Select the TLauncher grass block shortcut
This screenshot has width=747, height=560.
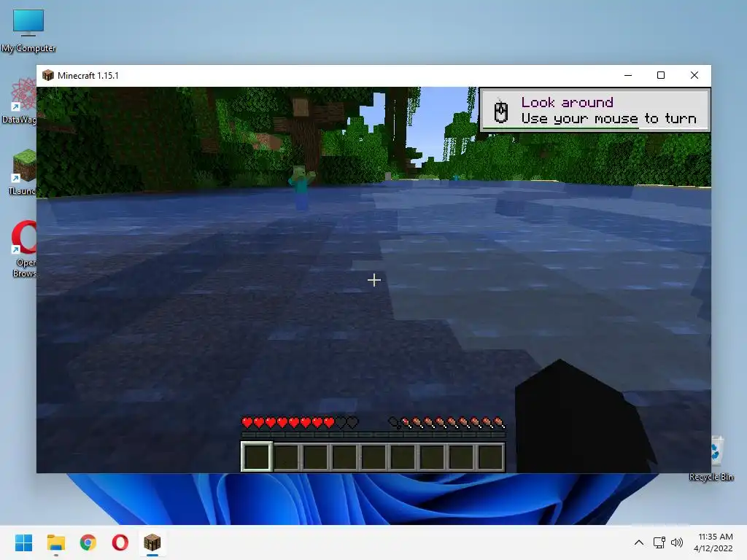tap(22, 172)
